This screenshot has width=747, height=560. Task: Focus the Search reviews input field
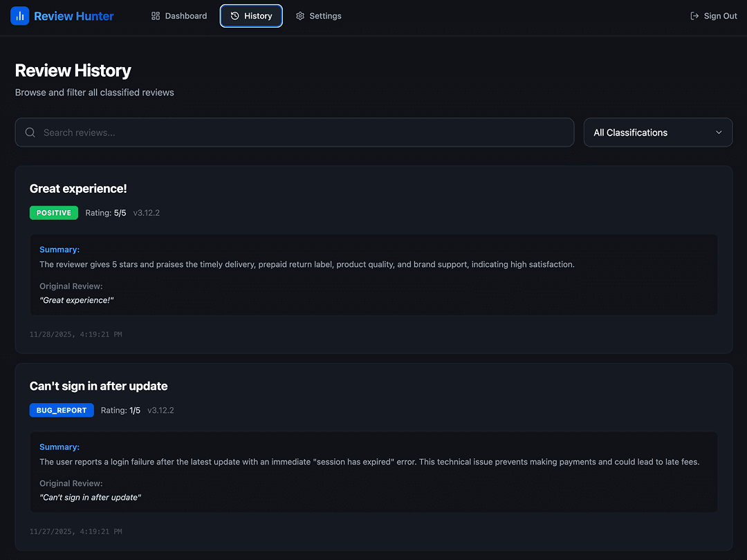tap(295, 132)
